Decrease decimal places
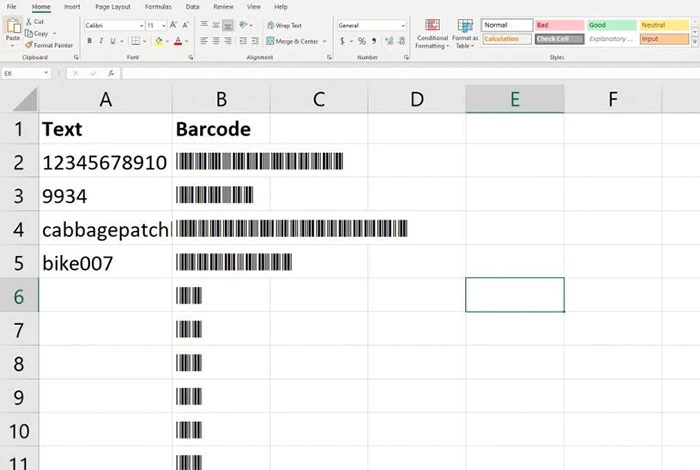This screenshot has height=470, width=700. coord(402,41)
